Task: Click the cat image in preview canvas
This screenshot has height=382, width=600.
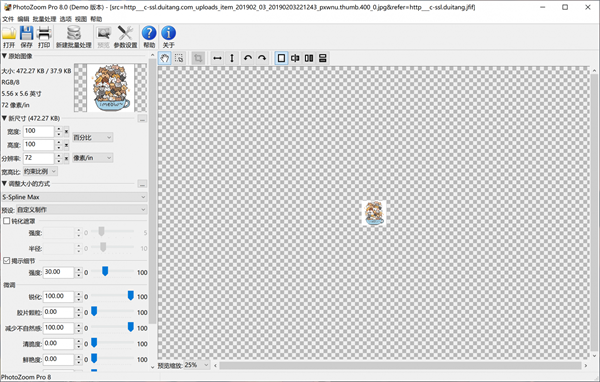Action: tap(374, 213)
